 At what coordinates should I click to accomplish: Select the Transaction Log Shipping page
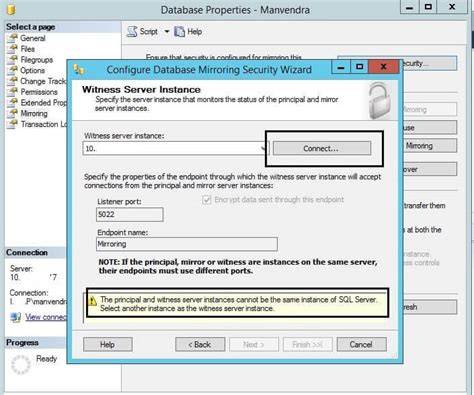pos(43,124)
